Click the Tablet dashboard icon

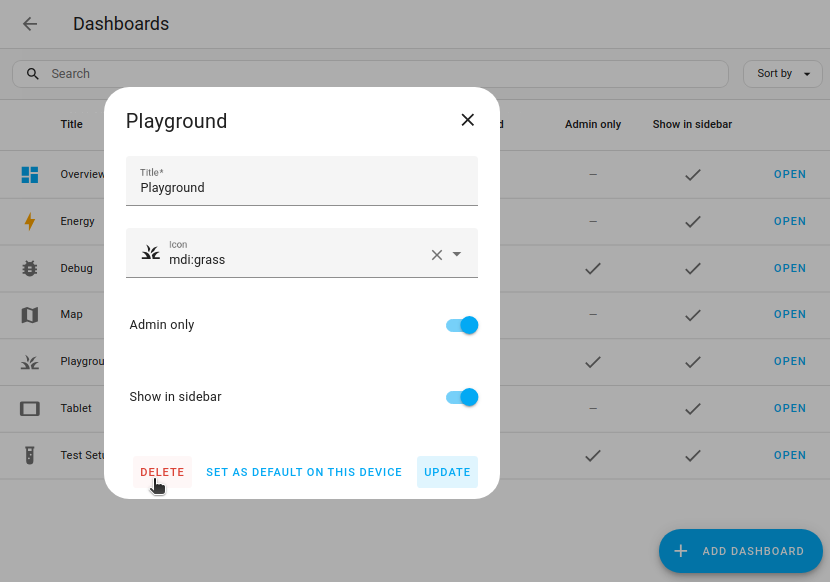click(30, 409)
